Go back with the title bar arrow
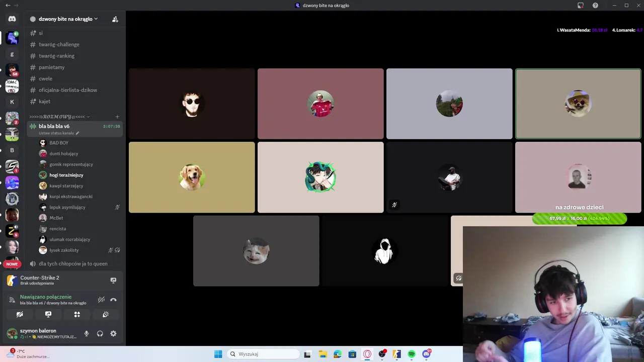 (x=8, y=5)
